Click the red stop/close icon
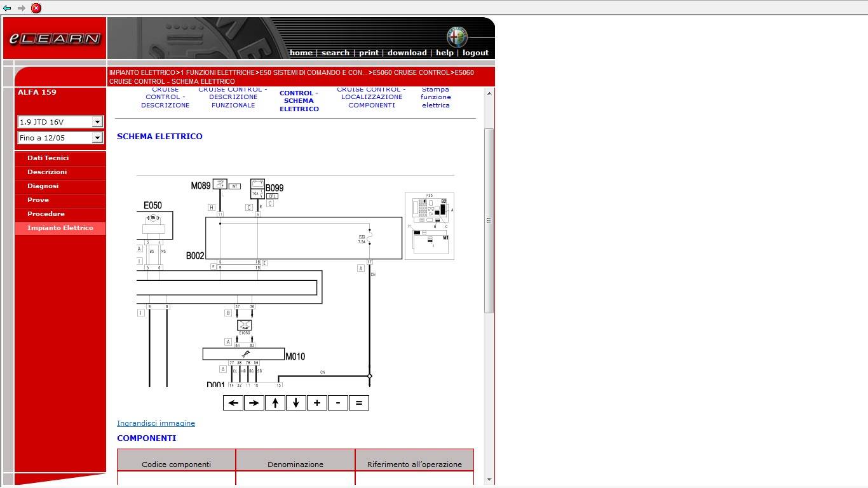 (36, 8)
